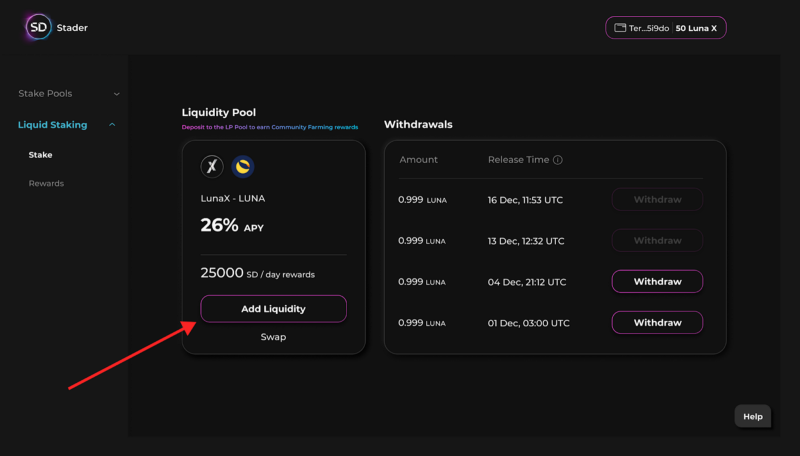
Task: Click the 0.999 LUNA amount for 01 Dec
Action: pyautogui.click(x=422, y=323)
